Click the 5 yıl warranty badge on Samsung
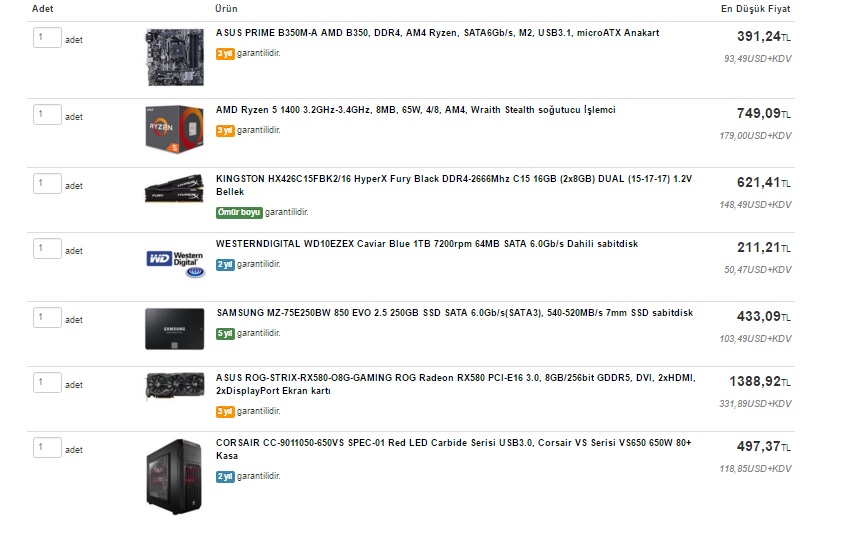The width and height of the screenshot is (844, 533). [x=225, y=334]
